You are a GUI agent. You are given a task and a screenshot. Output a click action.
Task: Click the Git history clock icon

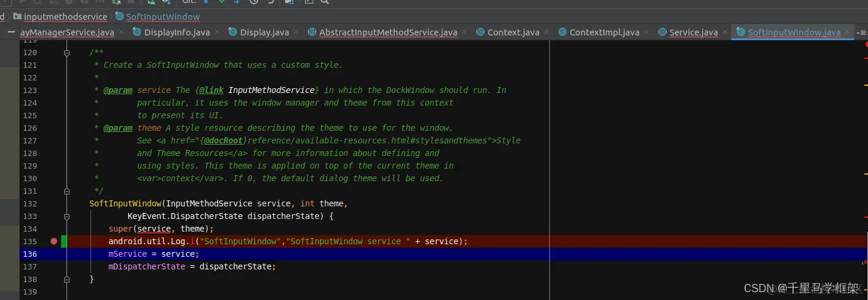click(254, 2)
